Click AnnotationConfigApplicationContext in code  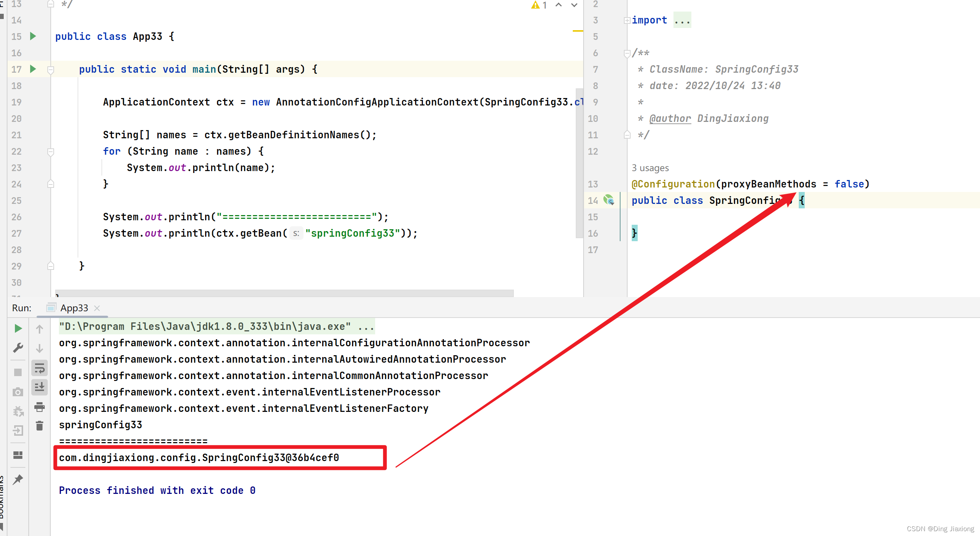377,102
